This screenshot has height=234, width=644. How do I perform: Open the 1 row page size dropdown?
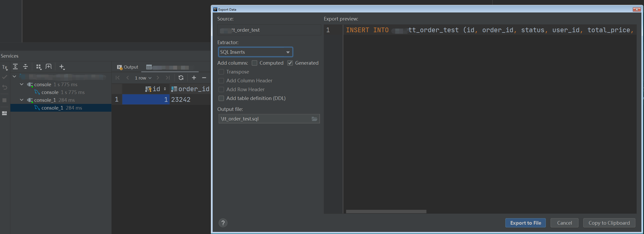pyautogui.click(x=143, y=78)
